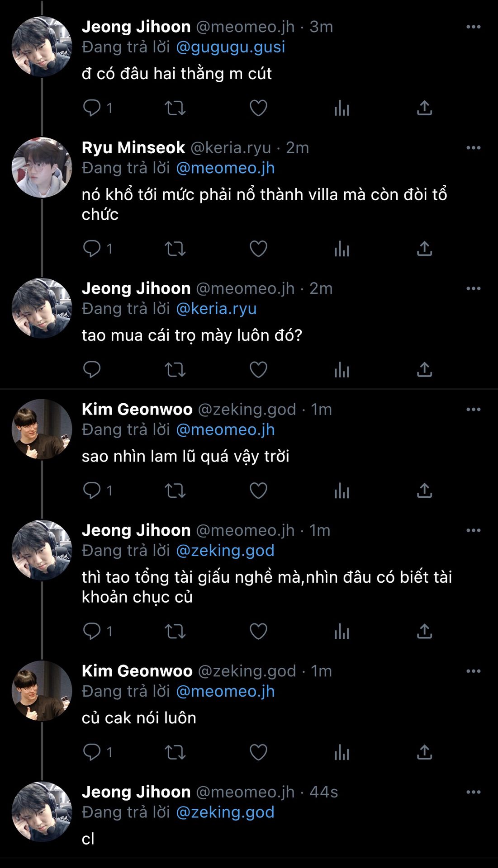The image size is (498, 868).
Task: Open Kim Geonwoo's avatar on 'sao nhìn' tweet
Action: [x=42, y=429]
